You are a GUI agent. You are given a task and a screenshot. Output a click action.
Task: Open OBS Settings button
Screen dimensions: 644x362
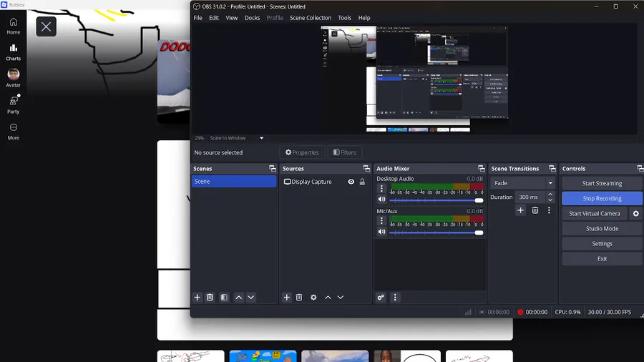[602, 244]
